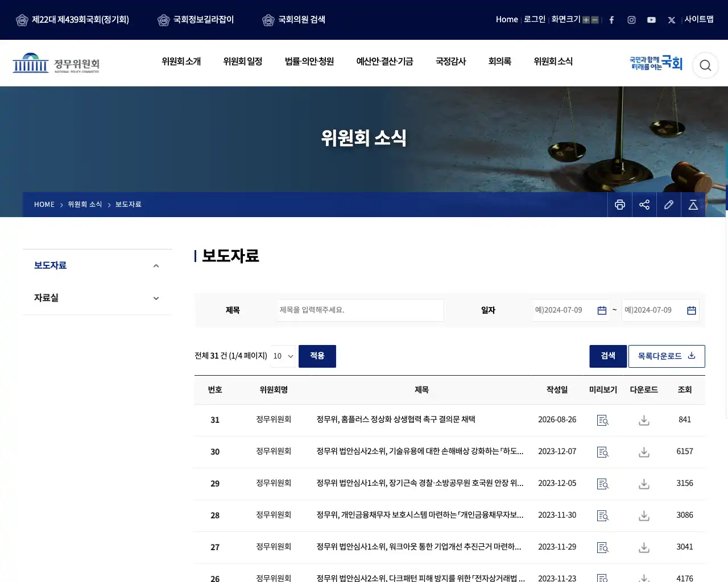
Task: Open the YouTube icon link
Action: (651, 20)
